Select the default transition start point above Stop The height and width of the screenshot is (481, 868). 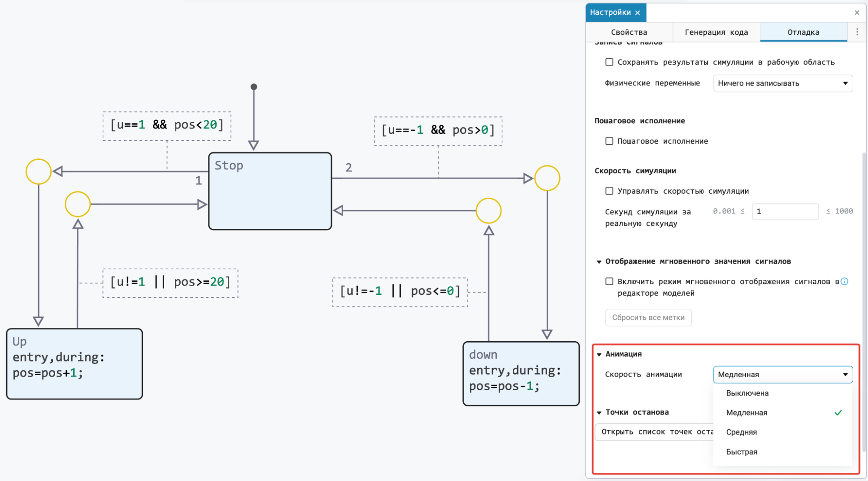point(254,87)
